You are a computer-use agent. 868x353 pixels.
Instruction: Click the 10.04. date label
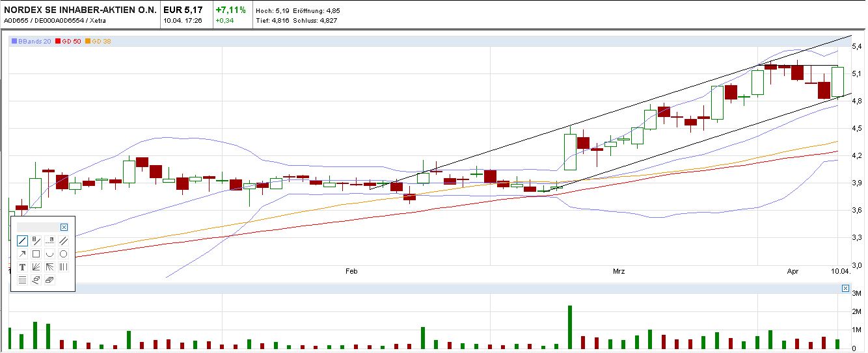pyautogui.click(x=840, y=271)
